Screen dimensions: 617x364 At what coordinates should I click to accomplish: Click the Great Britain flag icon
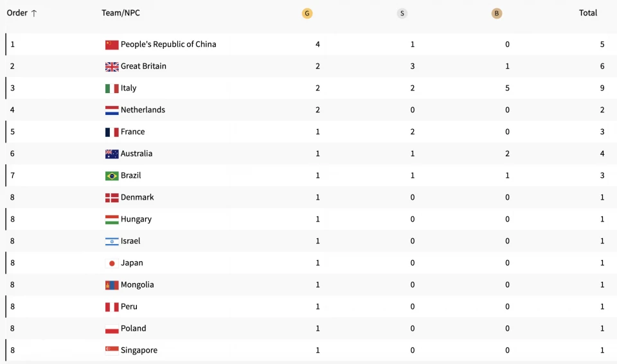pyautogui.click(x=112, y=67)
